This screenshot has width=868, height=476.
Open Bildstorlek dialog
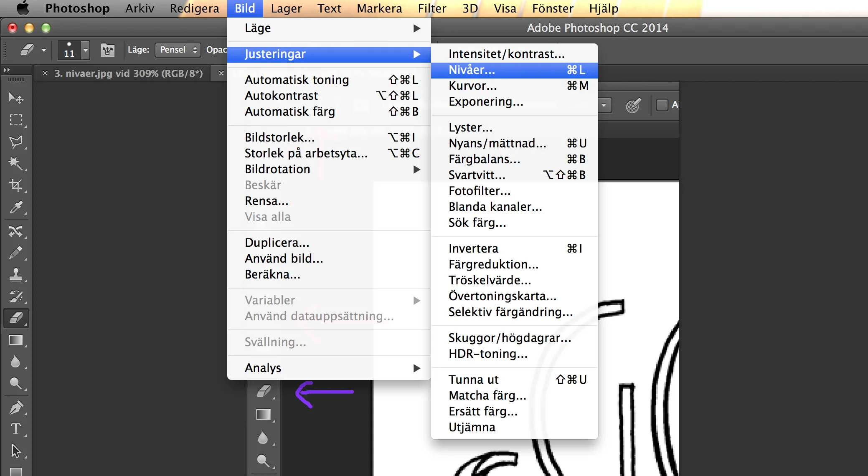click(329, 137)
